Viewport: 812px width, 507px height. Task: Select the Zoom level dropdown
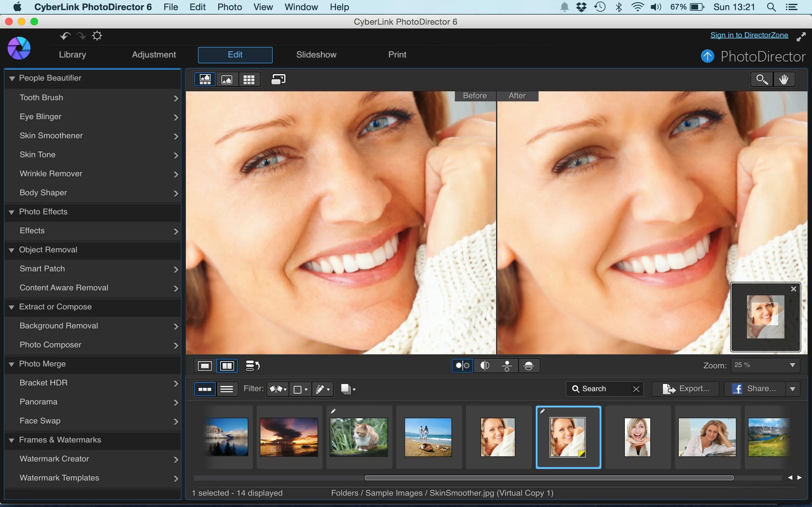point(764,366)
